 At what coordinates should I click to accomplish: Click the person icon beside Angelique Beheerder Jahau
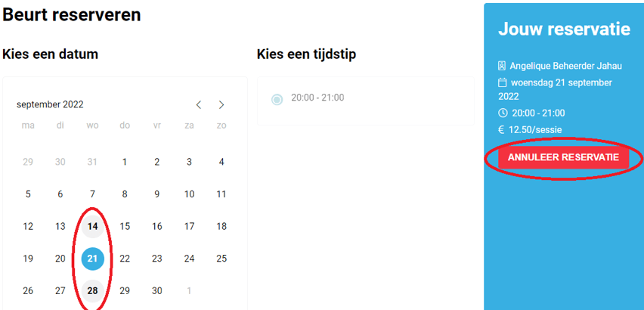501,66
